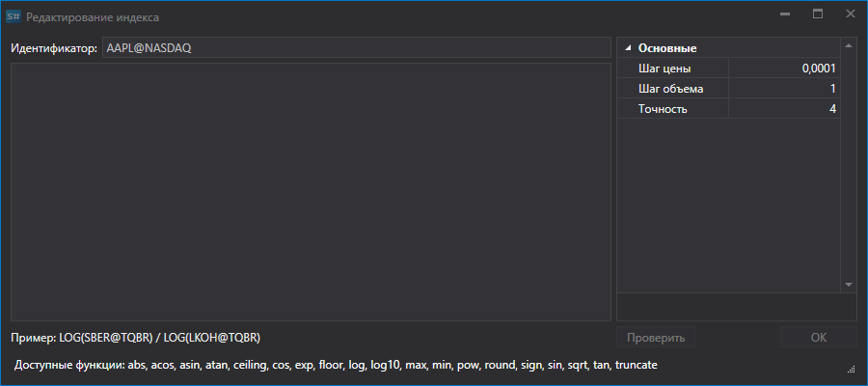Viewport: 868px width, 386px height.
Task: Maximize the Редактирование индекса window
Action: (x=818, y=14)
